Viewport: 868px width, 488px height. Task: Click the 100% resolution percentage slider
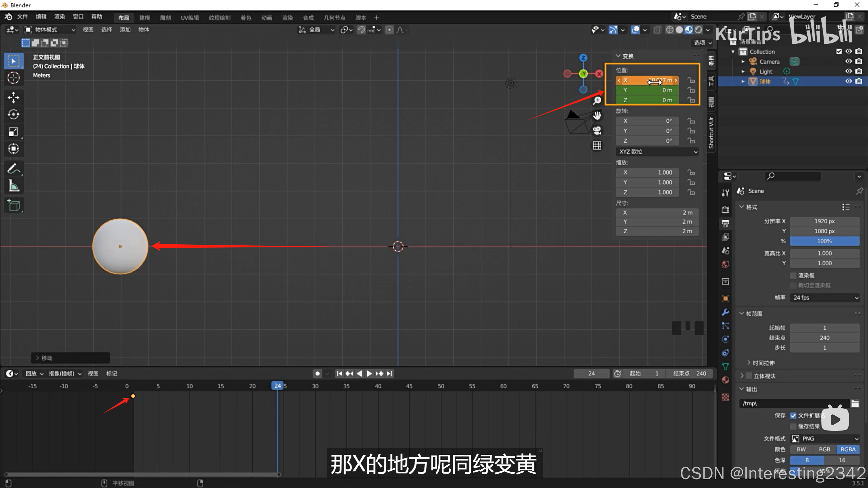pos(824,241)
